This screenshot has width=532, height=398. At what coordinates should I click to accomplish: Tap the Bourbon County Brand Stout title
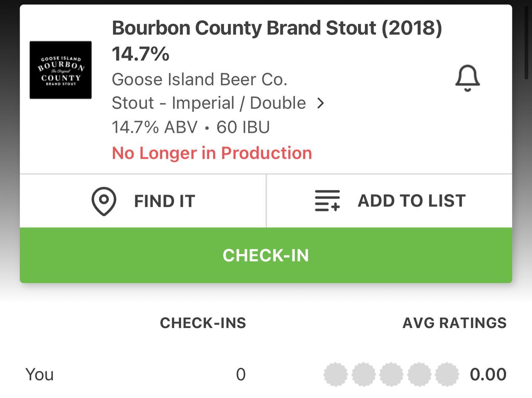coord(277,28)
